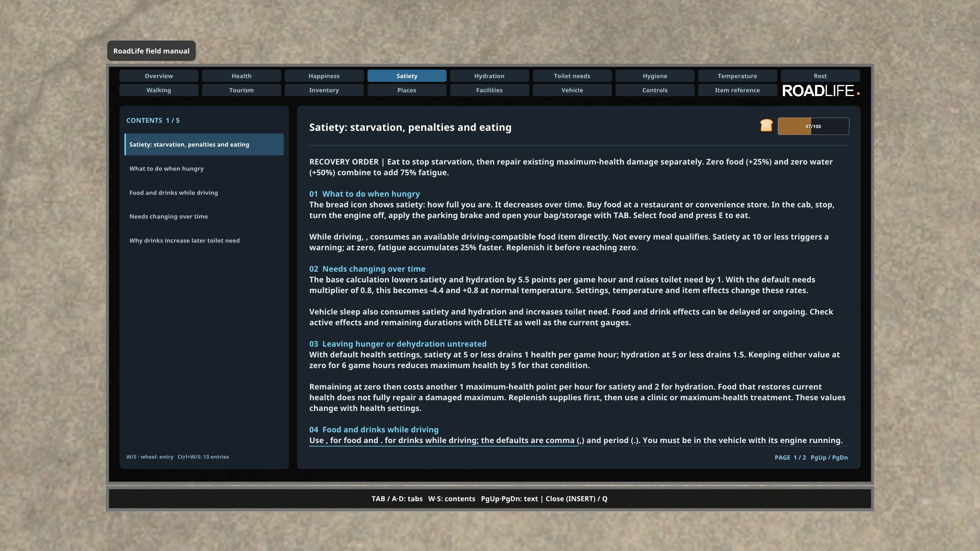Open the Walking tab

tap(159, 90)
